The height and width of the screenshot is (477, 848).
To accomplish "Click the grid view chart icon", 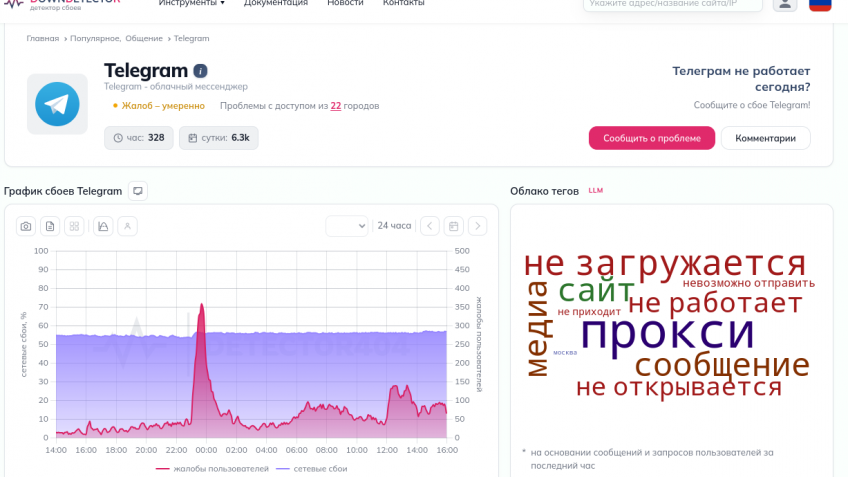I will (74, 226).
